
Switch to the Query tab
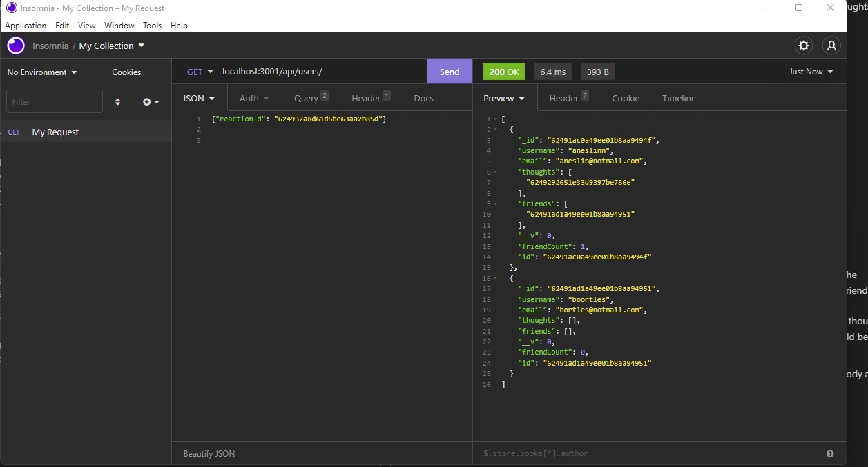pos(311,98)
